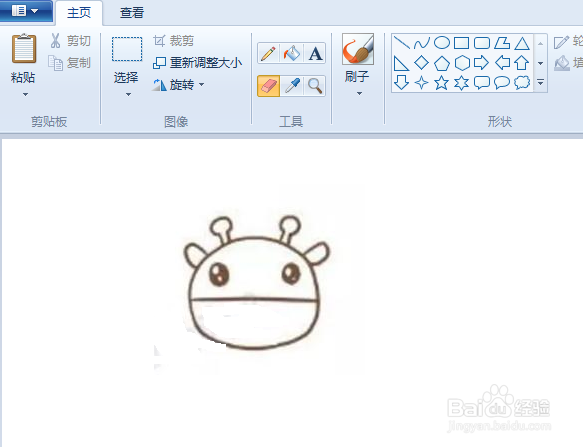Select the Magnifier tool
The image size is (583, 447).
coord(315,86)
